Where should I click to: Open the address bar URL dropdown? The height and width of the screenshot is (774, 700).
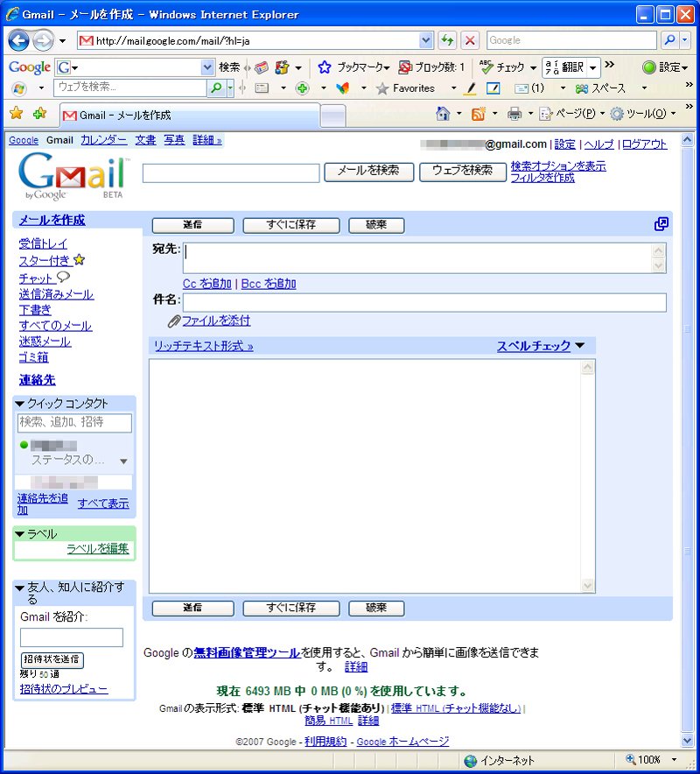(426, 40)
